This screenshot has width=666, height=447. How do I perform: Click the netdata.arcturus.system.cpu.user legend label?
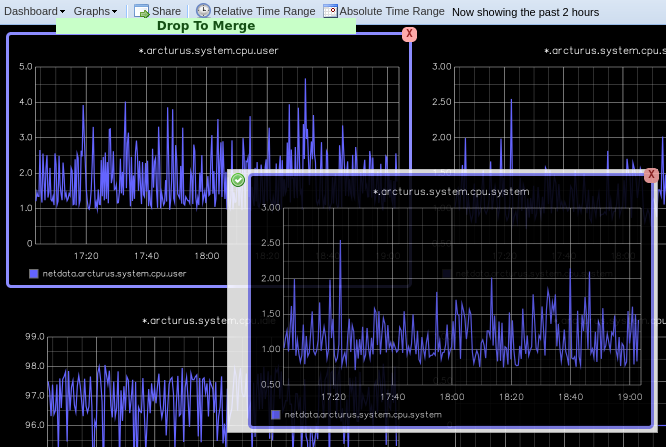pyautogui.click(x=114, y=274)
